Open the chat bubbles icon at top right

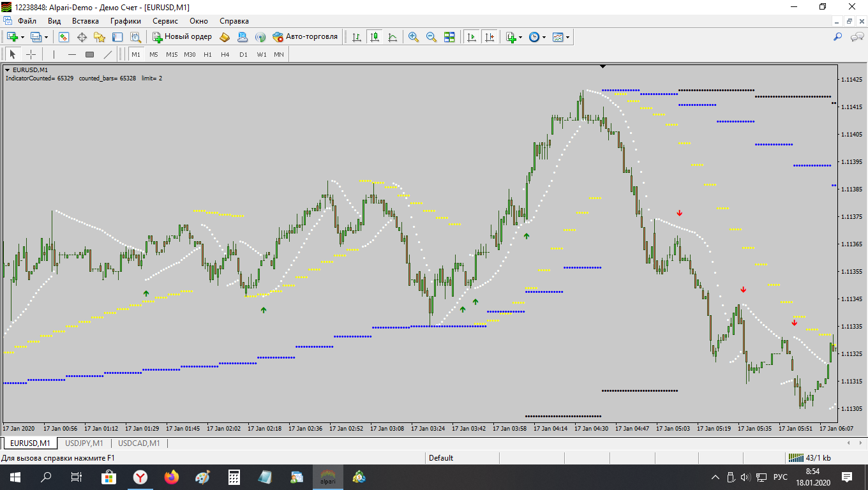coord(857,37)
